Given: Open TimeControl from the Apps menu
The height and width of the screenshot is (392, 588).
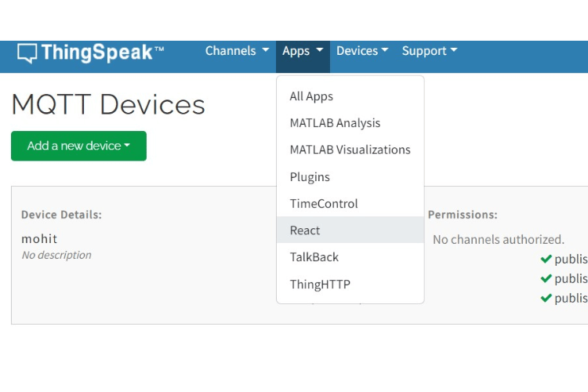Looking at the screenshot, I should click(350, 203).
